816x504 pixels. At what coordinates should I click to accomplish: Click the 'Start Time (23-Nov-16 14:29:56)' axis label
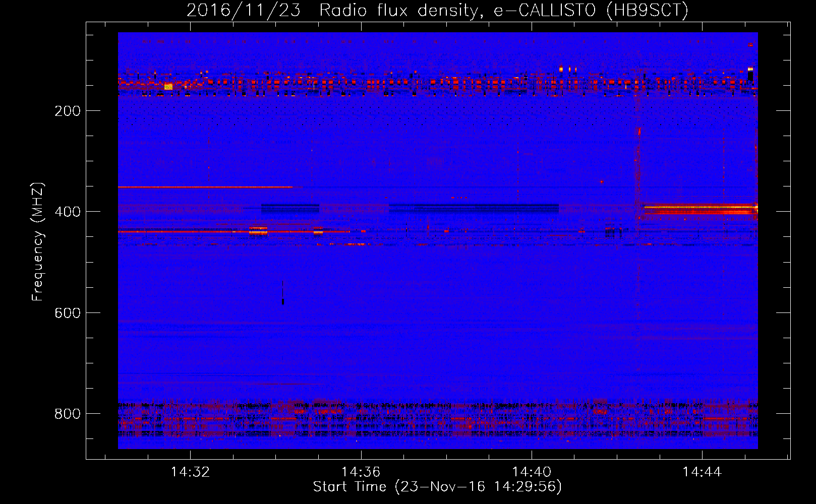pyautogui.click(x=437, y=487)
